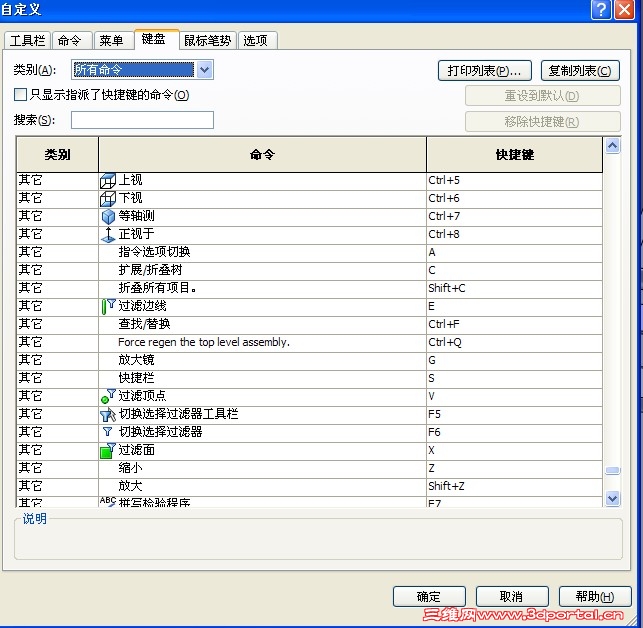Click the 取消 button

(x=512, y=596)
